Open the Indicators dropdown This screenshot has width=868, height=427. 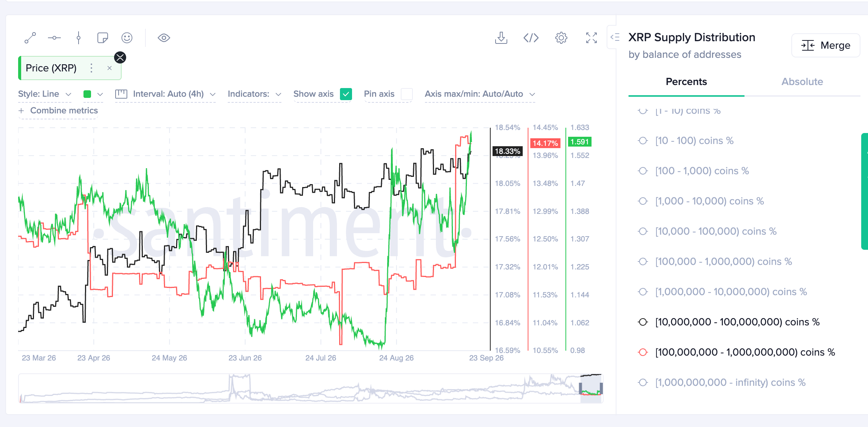255,94
